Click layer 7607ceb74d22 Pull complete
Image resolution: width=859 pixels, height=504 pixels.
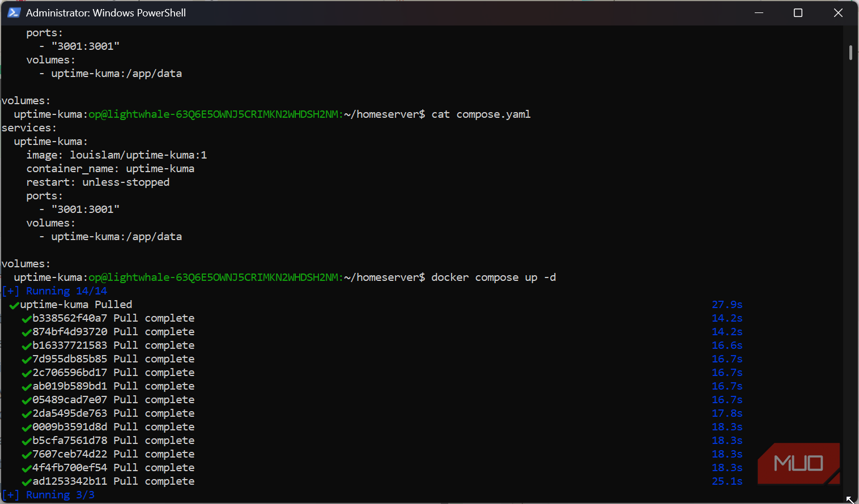[x=113, y=454]
